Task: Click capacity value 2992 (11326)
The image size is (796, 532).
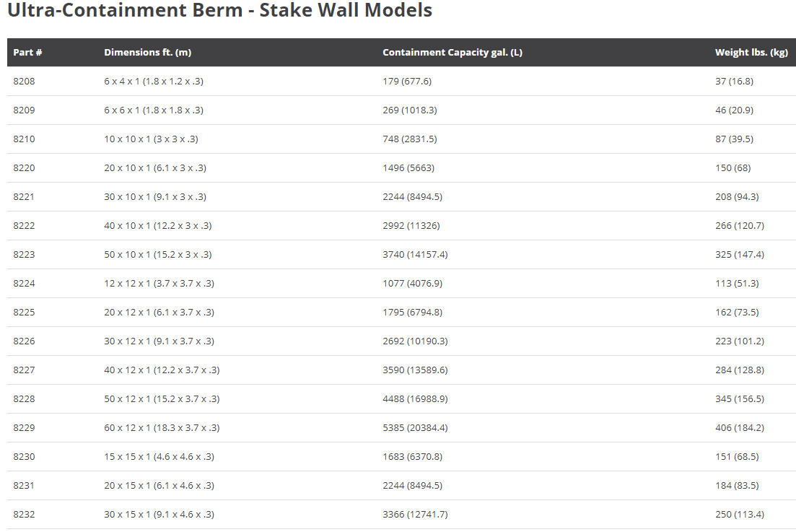Action: (411, 226)
